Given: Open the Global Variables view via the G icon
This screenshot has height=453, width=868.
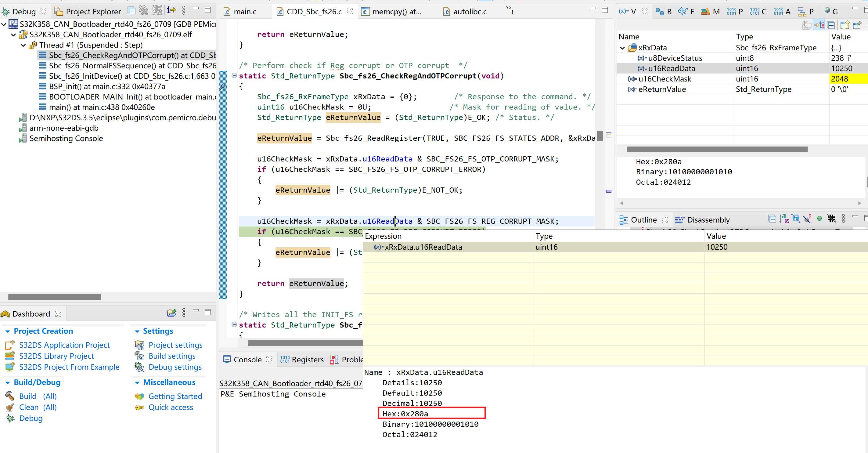Looking at the screenshot, I should coord(830,11).
